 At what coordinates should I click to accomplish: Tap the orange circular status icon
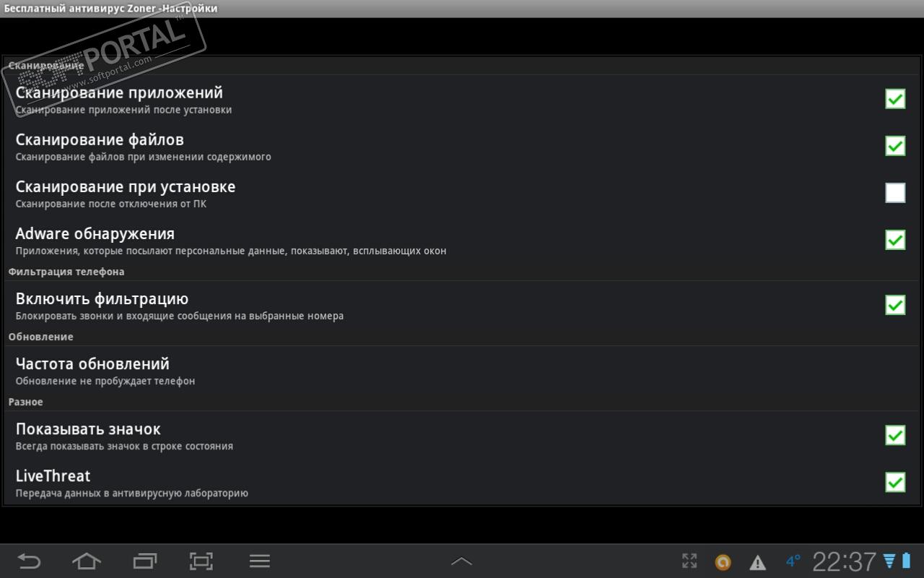click(x=723, y=562)
